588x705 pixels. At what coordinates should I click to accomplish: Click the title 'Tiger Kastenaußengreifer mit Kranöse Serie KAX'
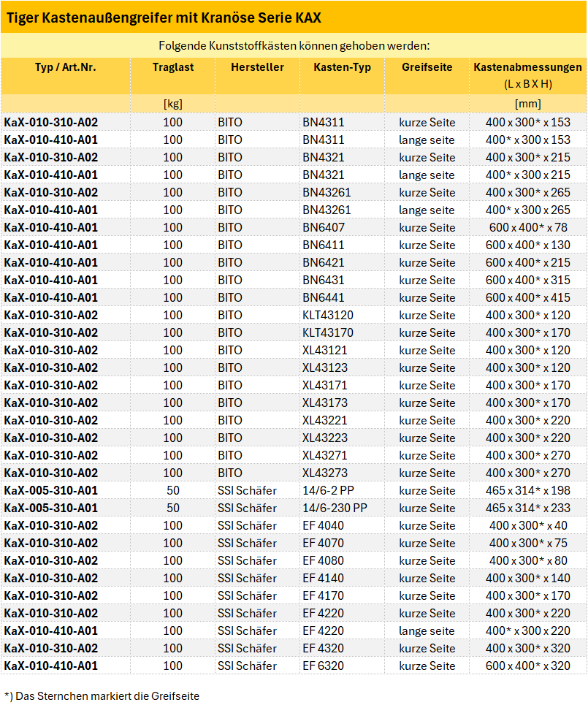coord(163,18)
